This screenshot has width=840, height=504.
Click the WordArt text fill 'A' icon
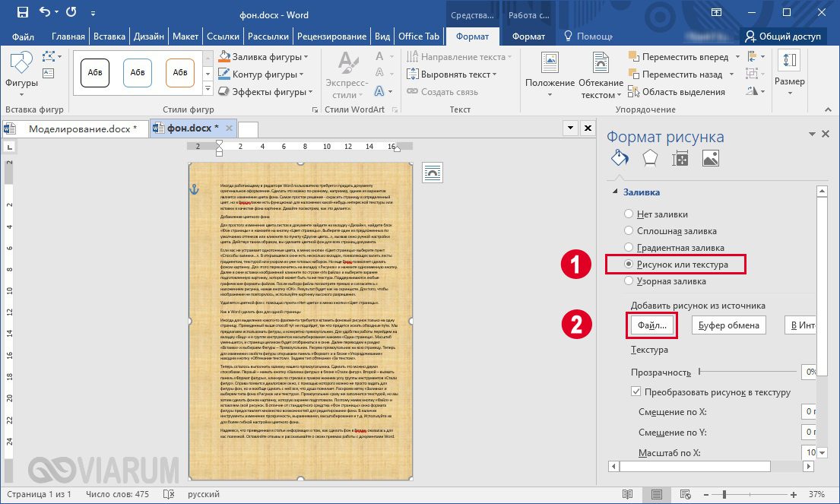380,56
